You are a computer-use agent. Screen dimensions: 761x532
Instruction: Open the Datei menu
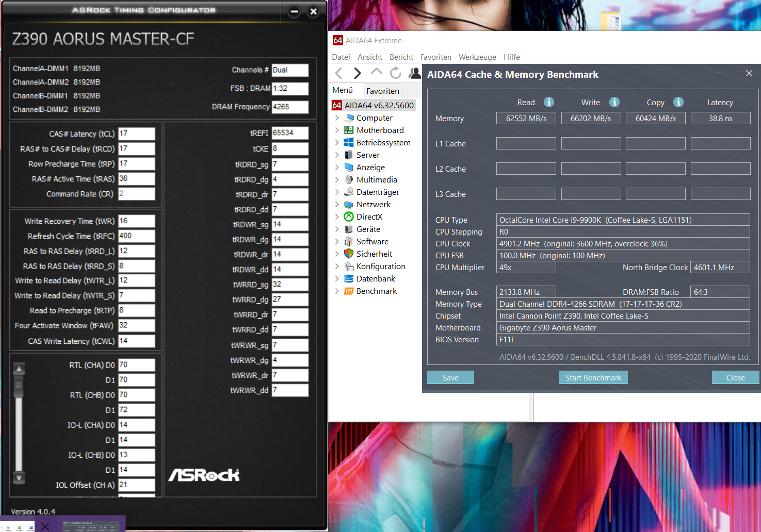(341, 57)
